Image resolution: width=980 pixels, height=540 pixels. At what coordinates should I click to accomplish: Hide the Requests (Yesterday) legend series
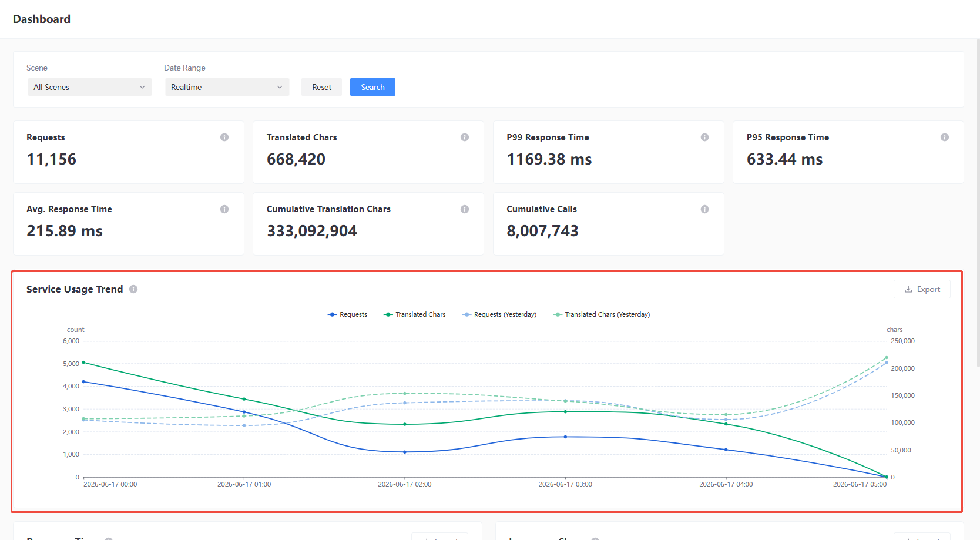(499, 314)
